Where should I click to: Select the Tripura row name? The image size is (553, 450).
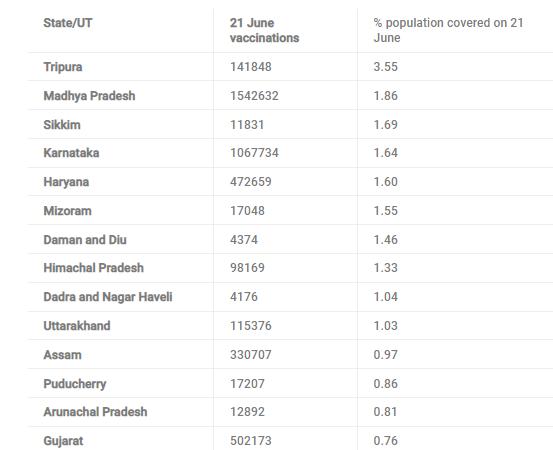coord(63,67)
